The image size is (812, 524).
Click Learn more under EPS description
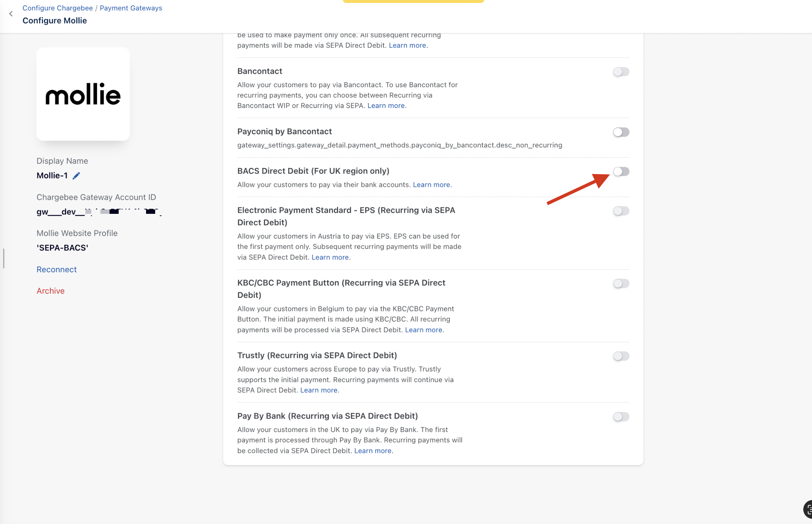[330, 258]
